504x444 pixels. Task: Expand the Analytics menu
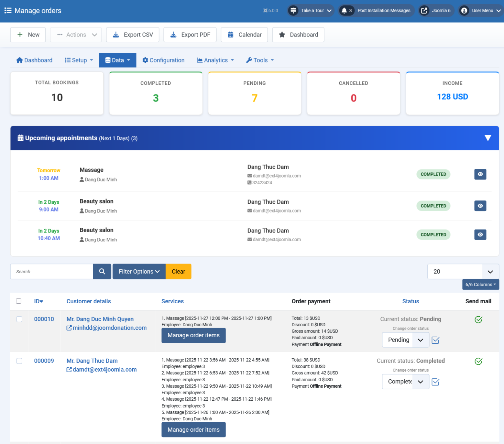click(x=215, y=60)
